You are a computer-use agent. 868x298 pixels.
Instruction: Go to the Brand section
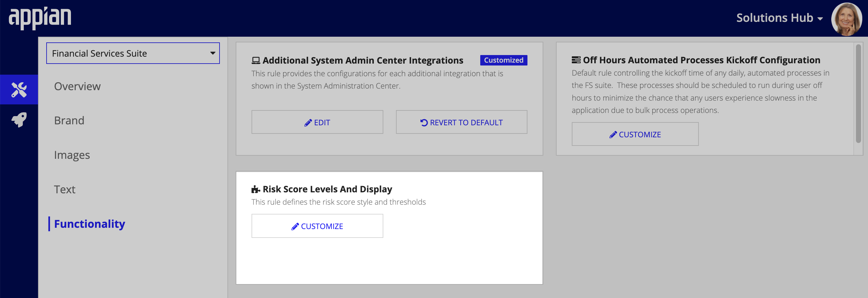[69, 121]
